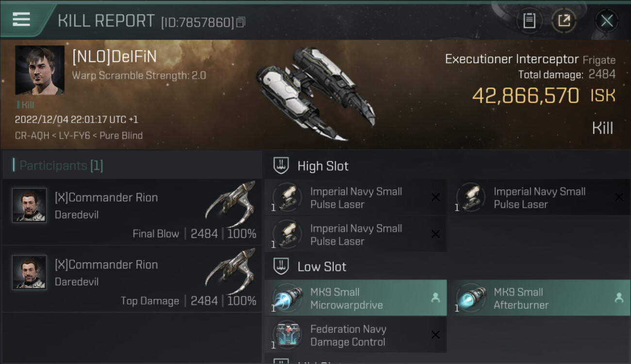Select the High Slot section header
This screenshot has height=364, width=631.
click(323, 166)
